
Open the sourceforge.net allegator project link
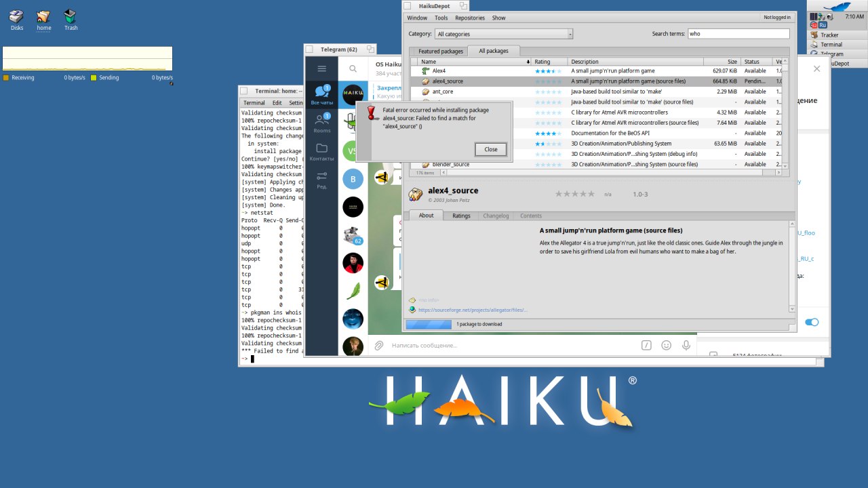tap(473, 310)
